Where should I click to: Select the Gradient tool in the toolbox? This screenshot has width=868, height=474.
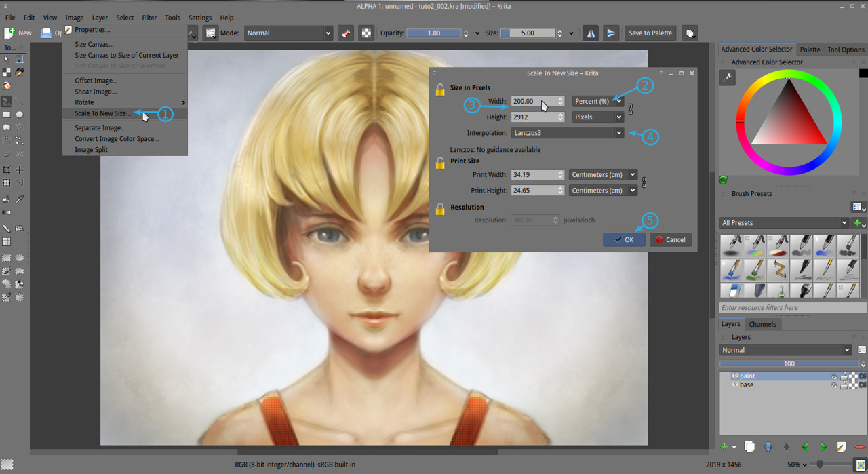[x=7, y=212]
